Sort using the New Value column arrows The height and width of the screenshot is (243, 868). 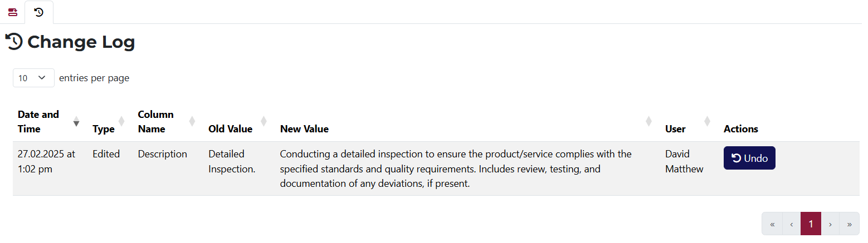(648, 121)
